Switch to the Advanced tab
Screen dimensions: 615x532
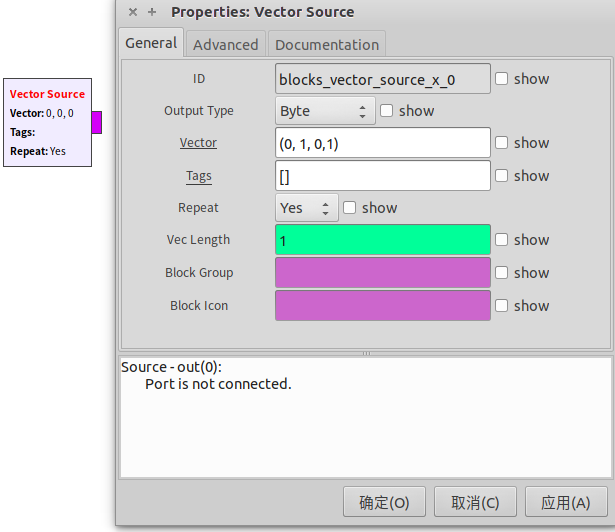click(x=225, y=44)
